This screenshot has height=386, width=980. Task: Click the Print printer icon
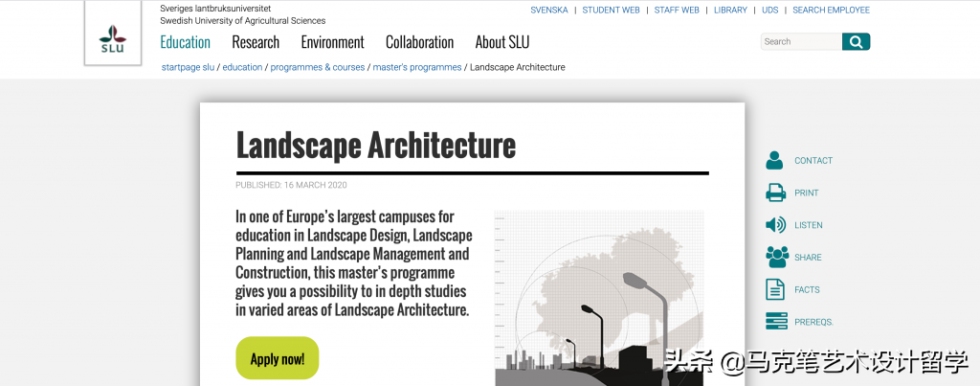[775, 193]
